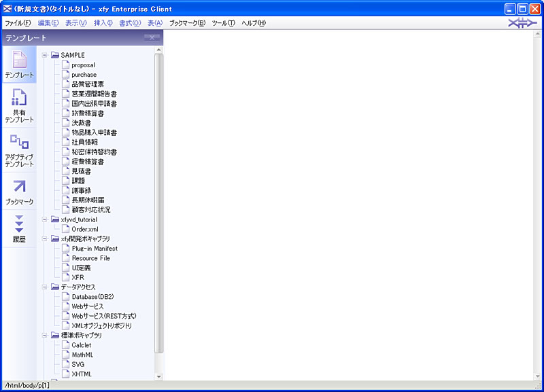Click the template tree vertical scrollbar thumb
The height and width of the screenshot is (392, 544).
[x=159, y=203]
